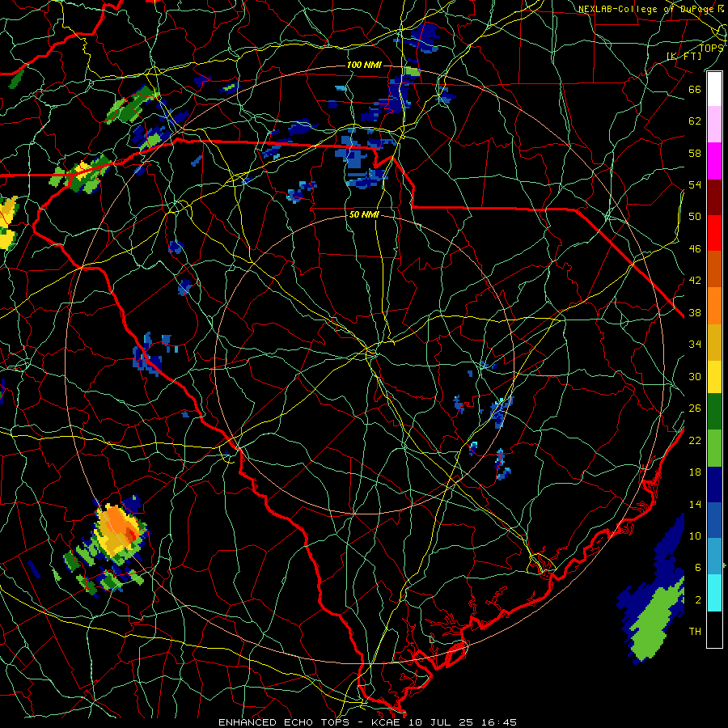The width and height of the screenshot is (728, 728).
Task: Pick the dark green legend swatch
Action: [x=714, y=412]
